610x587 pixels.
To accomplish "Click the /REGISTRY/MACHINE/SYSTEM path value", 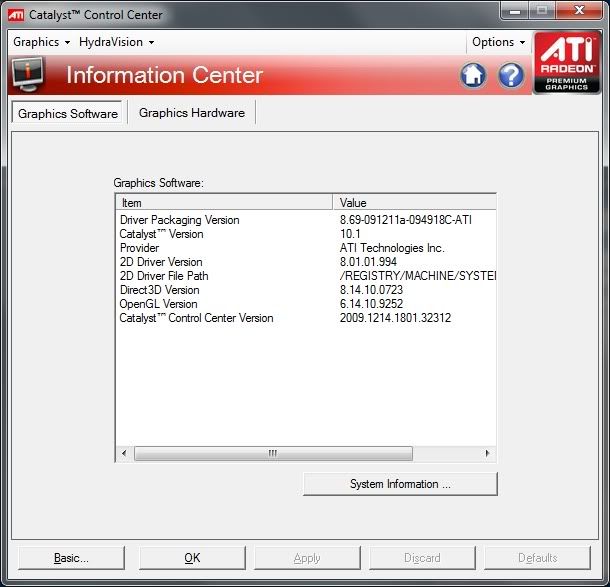I will (417, 276).
